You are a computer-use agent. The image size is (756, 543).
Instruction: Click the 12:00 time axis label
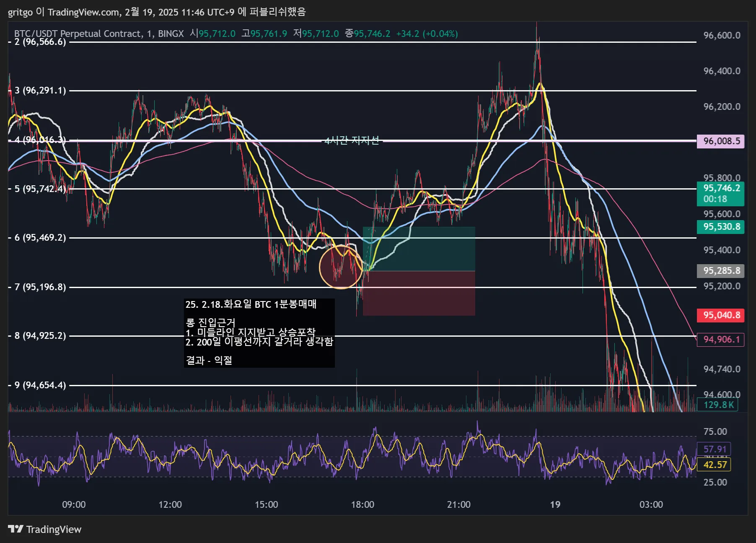pyautogui.click(x=170, y=504)
